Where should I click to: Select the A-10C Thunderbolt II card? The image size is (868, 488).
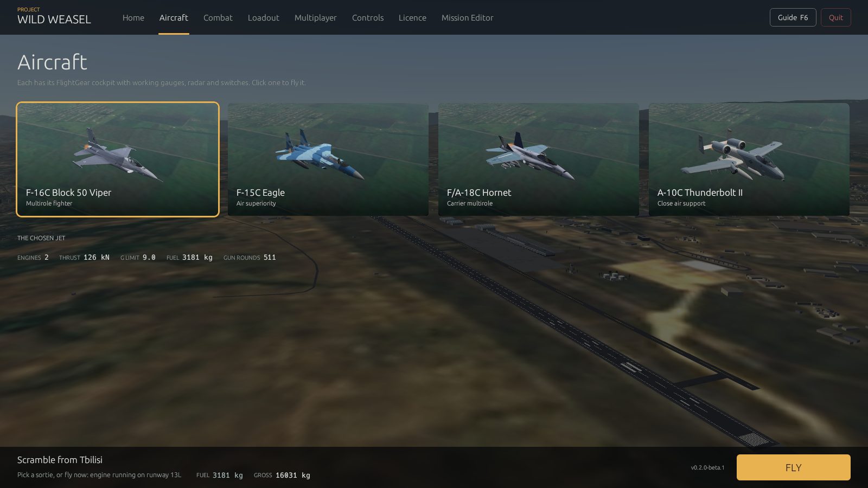pyautogui.click(x=749, y=159)
